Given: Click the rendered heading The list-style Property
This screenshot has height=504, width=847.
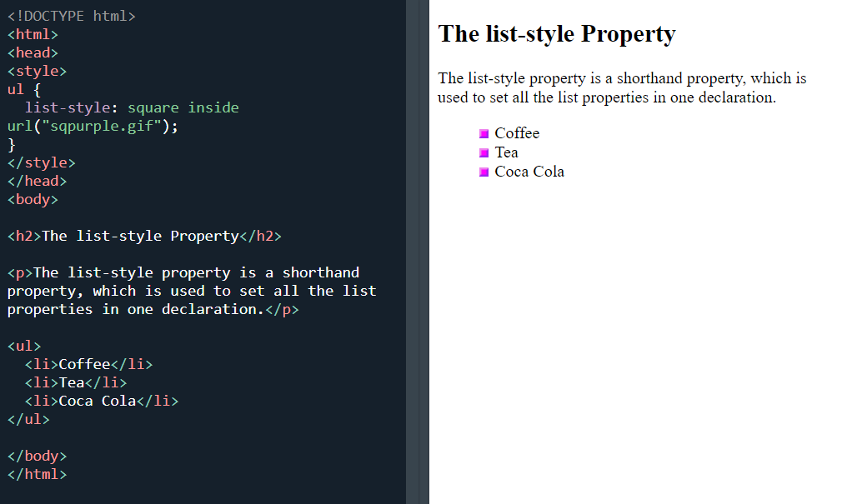Looking at the screenshot, I should (557, 34).
